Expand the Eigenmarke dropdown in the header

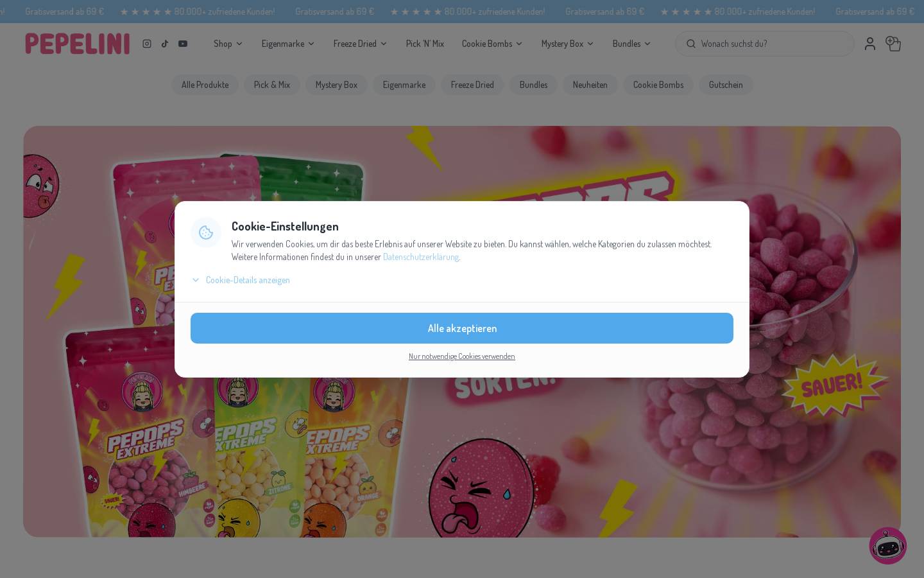click(x=288, y=44)
